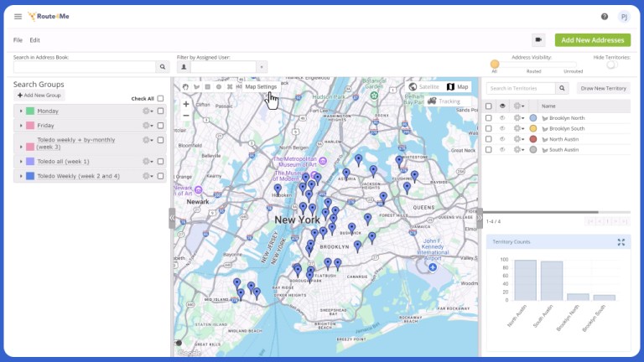Switch to the Map view tab
Image resolution: width=644 pixels, height=362 pixels.
(458, 86)
